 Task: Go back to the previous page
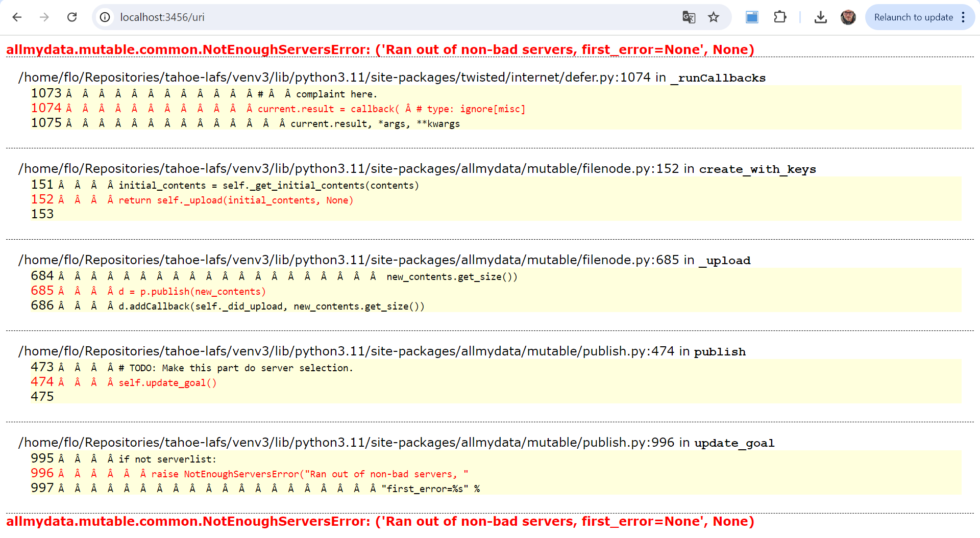(x=17, y=17)
